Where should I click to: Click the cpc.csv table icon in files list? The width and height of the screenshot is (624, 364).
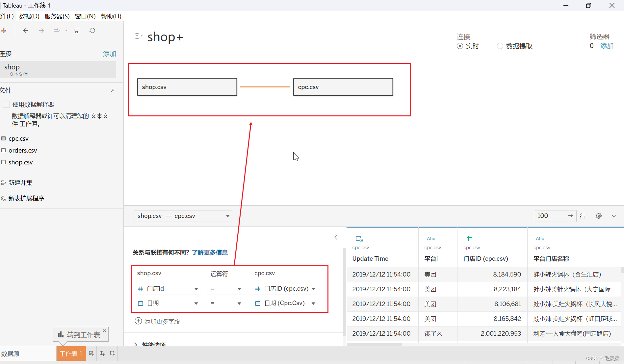click(4, 138)
